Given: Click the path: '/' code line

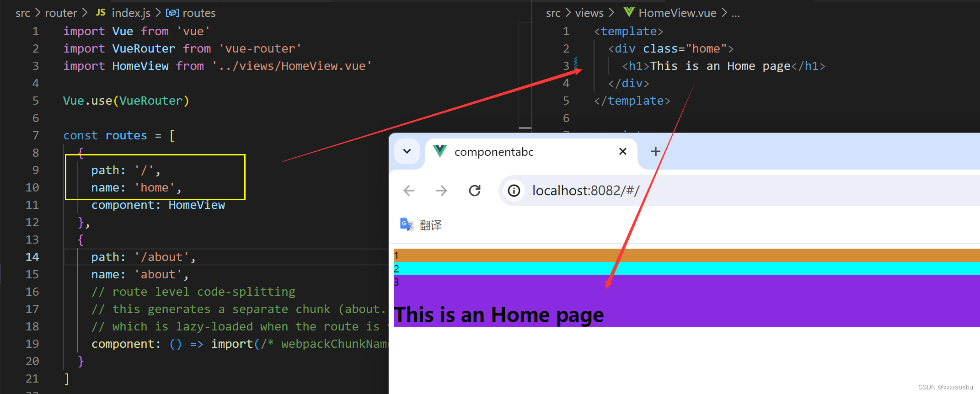Looking at the screenshot, I should point(126,170).
